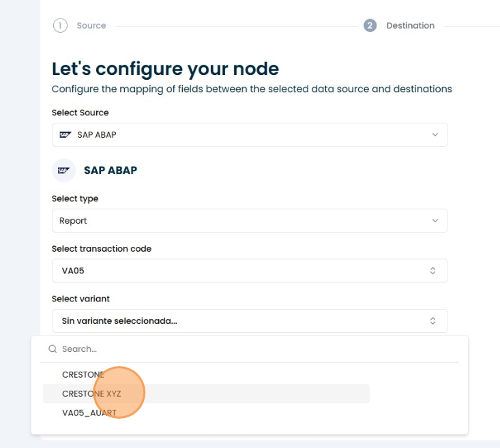
Task: Collapse the variant list using its up-down arrows
Action: 432,320
